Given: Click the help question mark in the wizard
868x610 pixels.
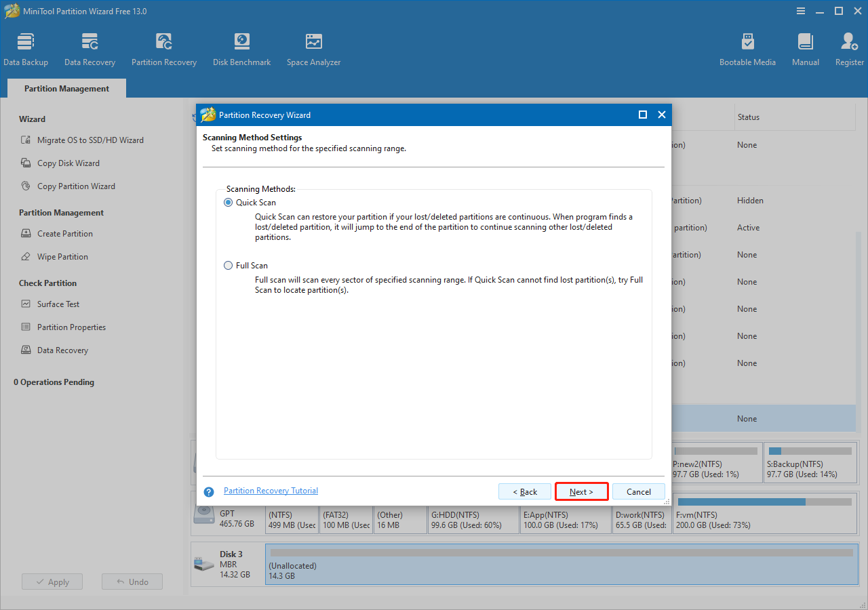Looking at the screenshot, I should click(208, 491).
